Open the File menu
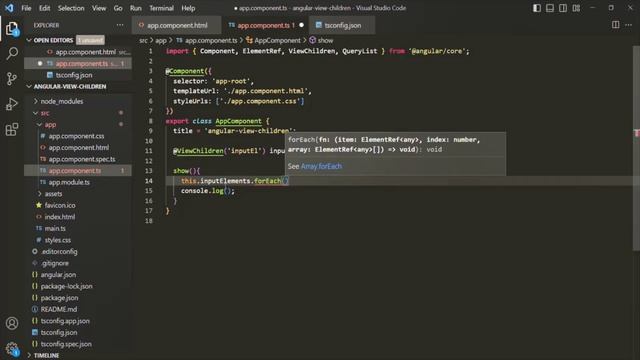This screenshot has height=360, width=640. pos(26,8)
